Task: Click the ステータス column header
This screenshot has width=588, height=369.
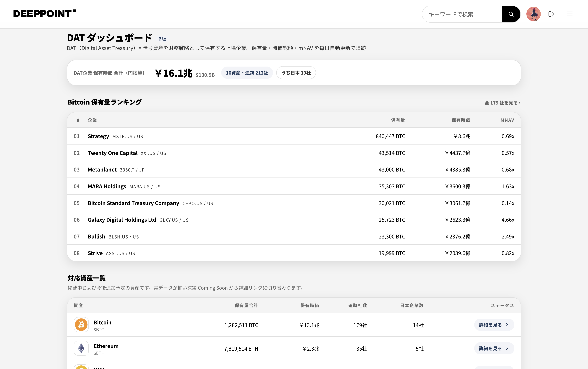Action: click(x=502, y=305)
